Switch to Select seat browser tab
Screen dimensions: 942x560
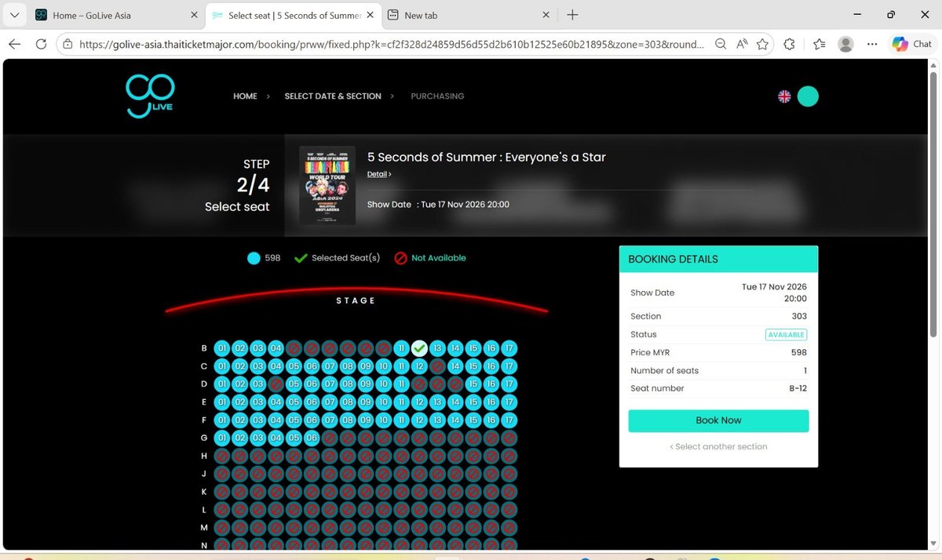point(292,15)
